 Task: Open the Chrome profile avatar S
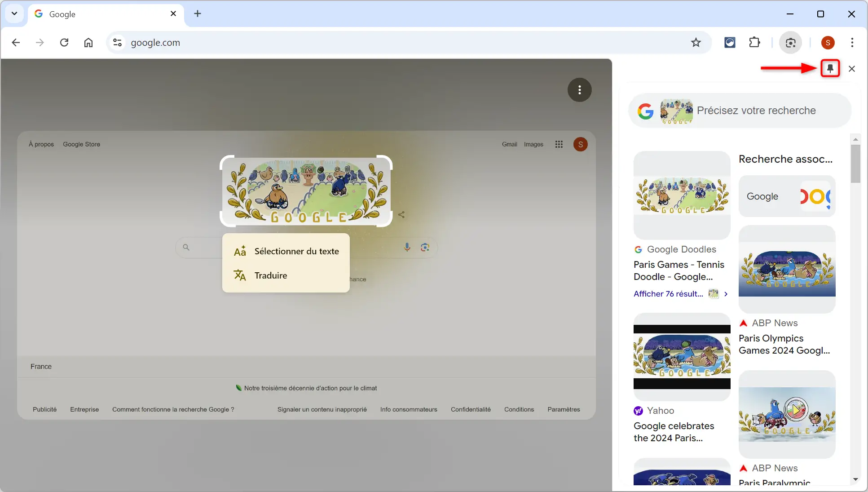coord(828,43)
